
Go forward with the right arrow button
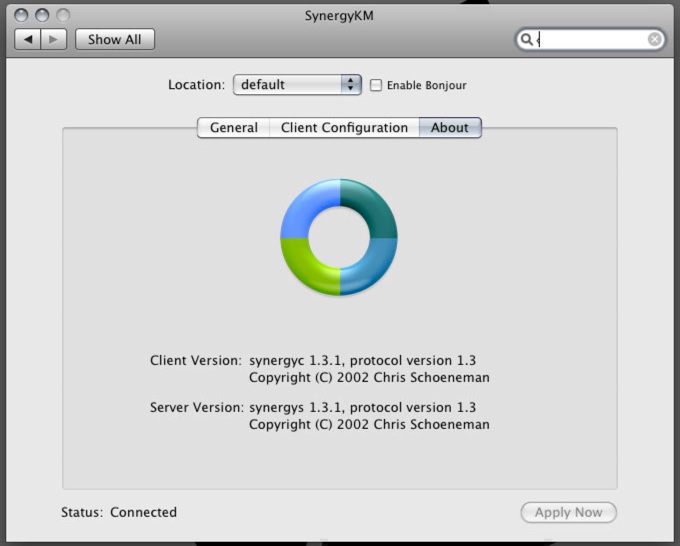tap(53, 39)
